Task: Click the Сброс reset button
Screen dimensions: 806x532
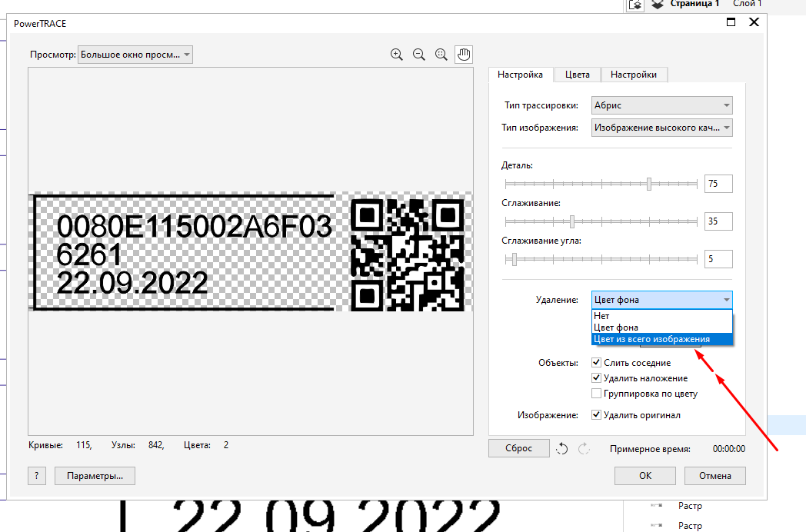Action: [x=518, y=448]
